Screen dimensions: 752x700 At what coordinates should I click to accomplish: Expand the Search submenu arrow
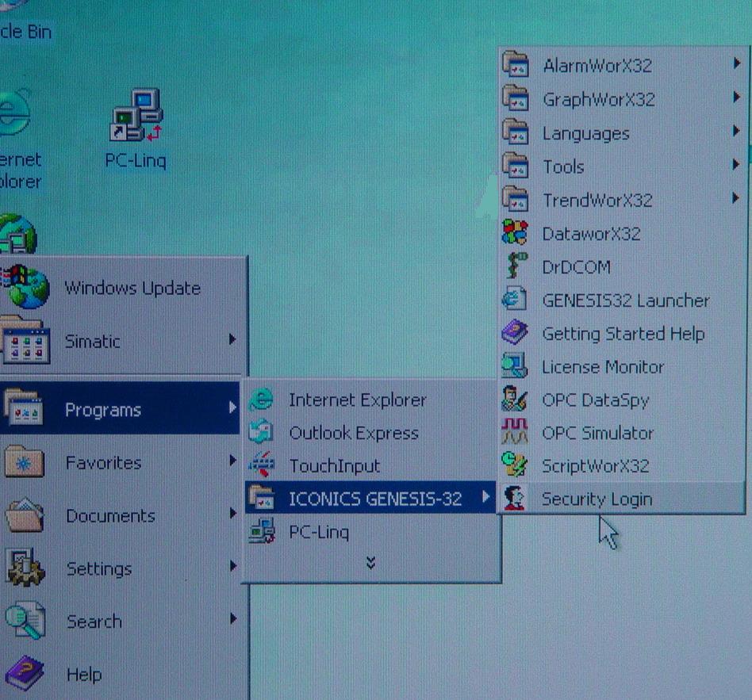tap(232, 618)
